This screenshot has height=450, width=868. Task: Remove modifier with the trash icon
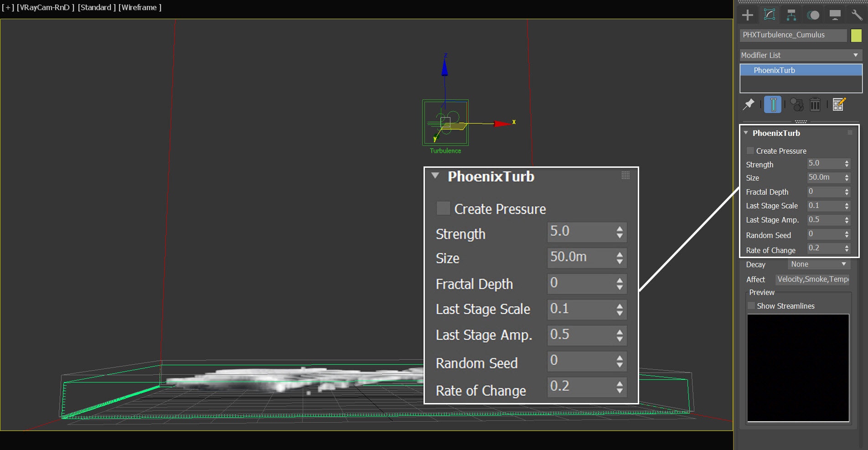[815, 104]
